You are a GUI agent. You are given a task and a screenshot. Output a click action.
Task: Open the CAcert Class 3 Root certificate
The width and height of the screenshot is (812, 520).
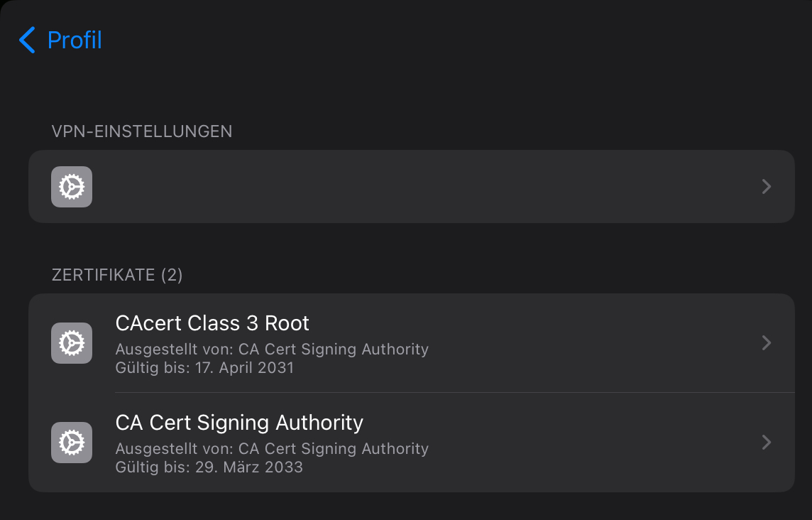click(212, 324)
